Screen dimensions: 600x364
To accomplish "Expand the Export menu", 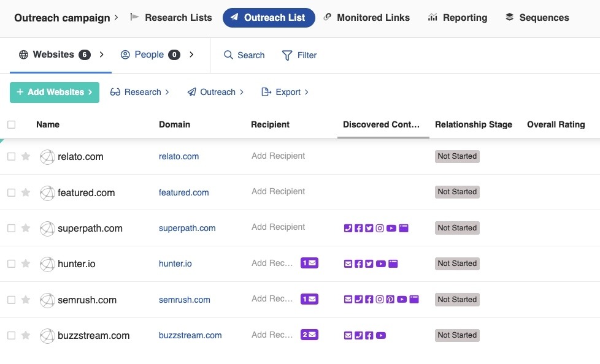I will point(285,92).
